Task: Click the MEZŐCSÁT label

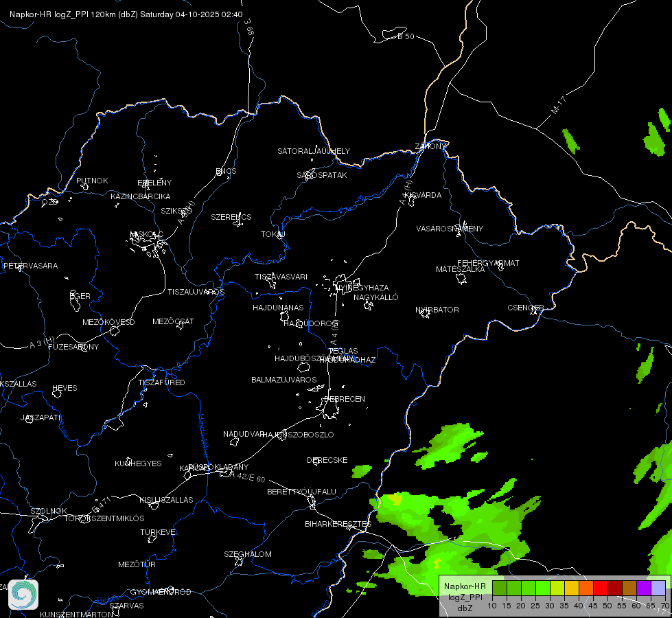Action: pyautogui.click(x=173, y=321)
